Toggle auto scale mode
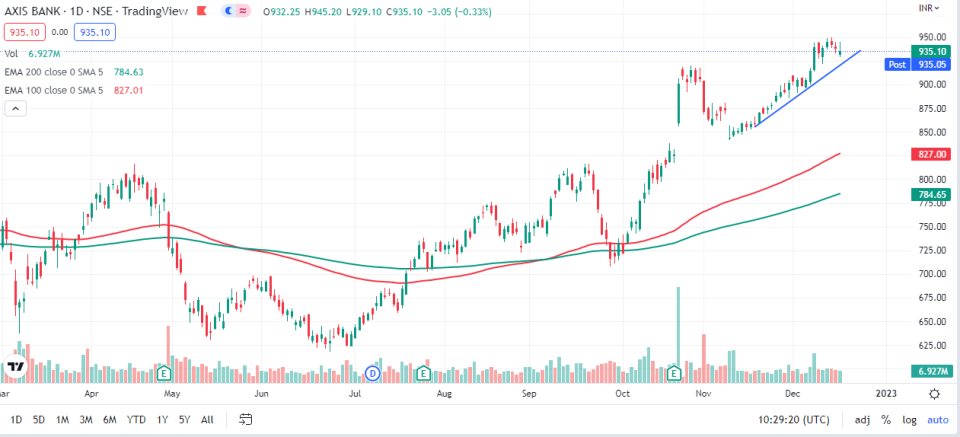Screen dimensions: 960x437 click(x=937, y=420)
